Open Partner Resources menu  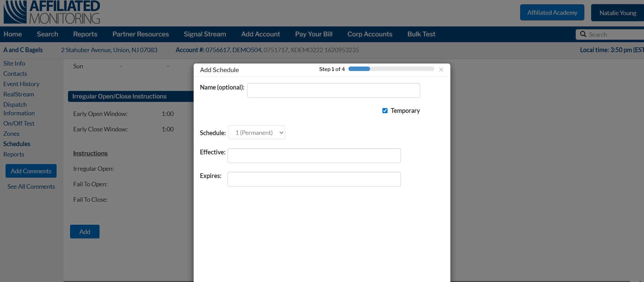(x=140, y=34)
